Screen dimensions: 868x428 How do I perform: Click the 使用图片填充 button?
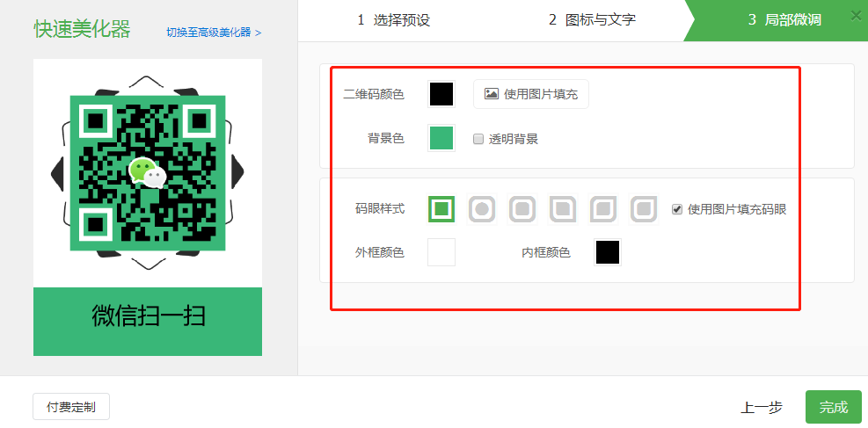531,94
